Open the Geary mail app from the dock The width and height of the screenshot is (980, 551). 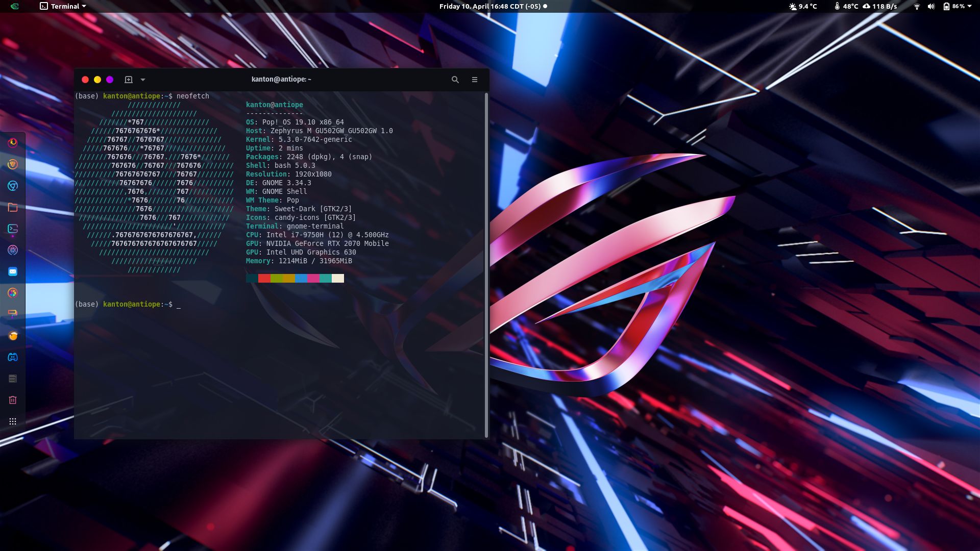tap(12, 272)
